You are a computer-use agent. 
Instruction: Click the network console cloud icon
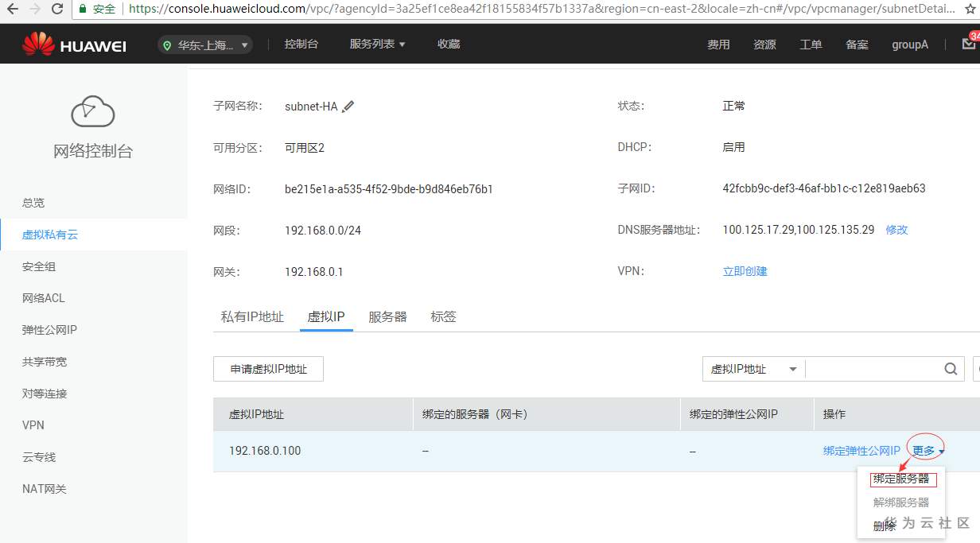[93, 112]
